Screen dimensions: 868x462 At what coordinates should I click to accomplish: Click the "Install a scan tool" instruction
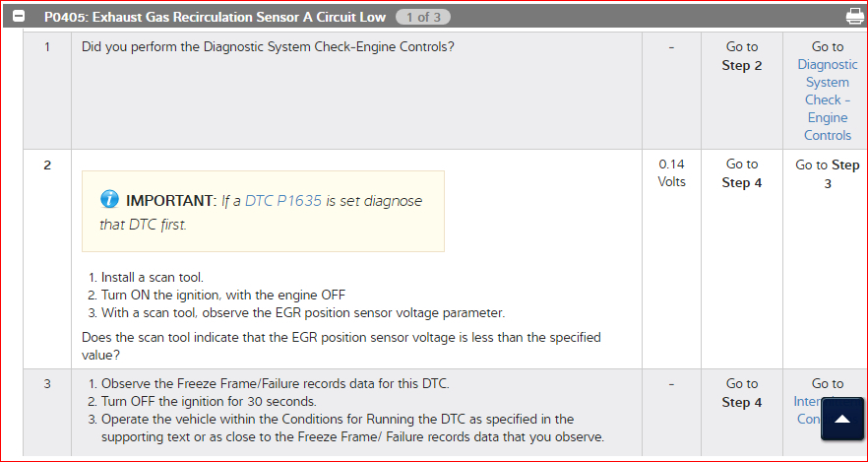click(x=153, y=278)
